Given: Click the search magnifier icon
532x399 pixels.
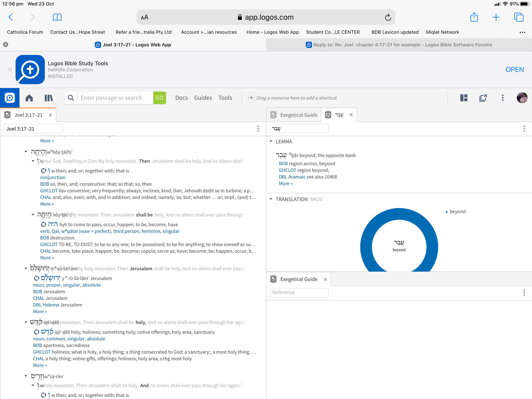Looking at the screenshot, I should point(71,98).
